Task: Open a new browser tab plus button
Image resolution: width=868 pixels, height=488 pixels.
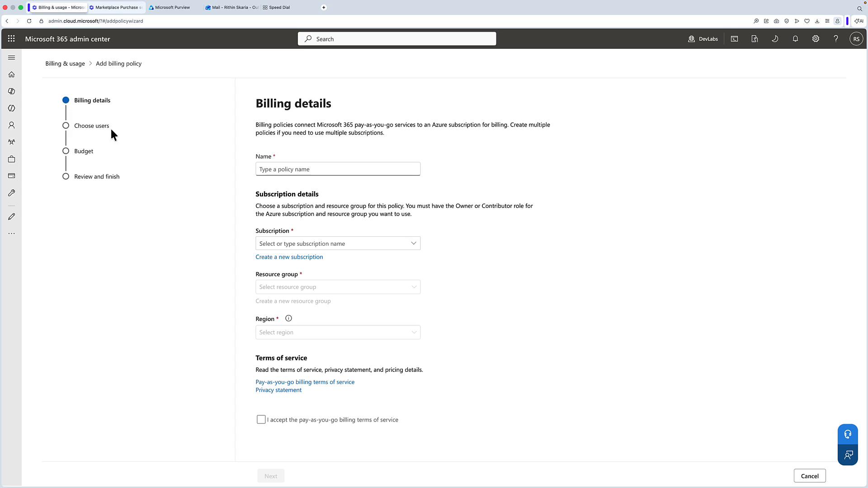Action: click(324, 7)
